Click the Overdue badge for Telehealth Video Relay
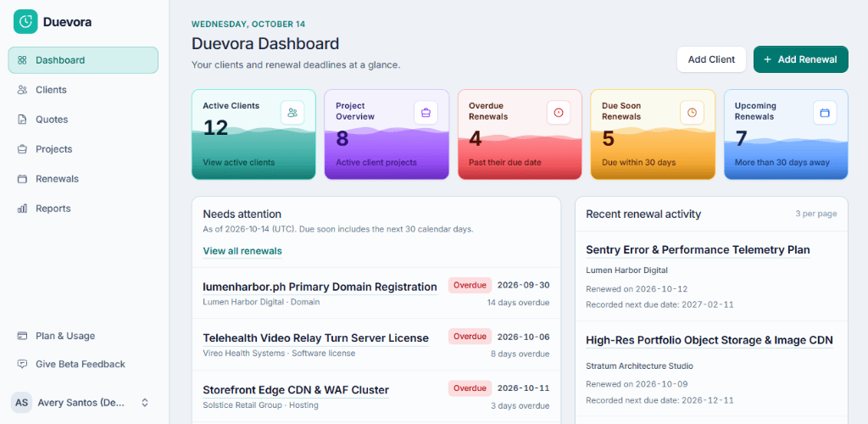868x424 pixels. pyautogui.click(x=470, y=336)
